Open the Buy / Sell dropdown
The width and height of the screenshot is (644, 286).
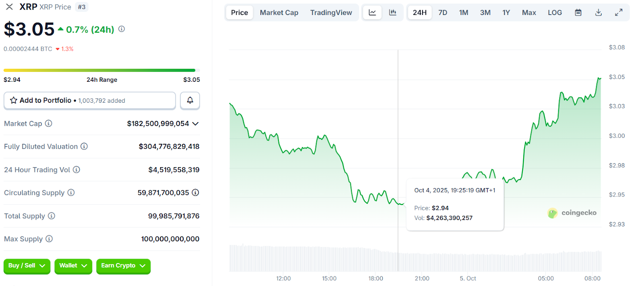(x=27, y=266)
